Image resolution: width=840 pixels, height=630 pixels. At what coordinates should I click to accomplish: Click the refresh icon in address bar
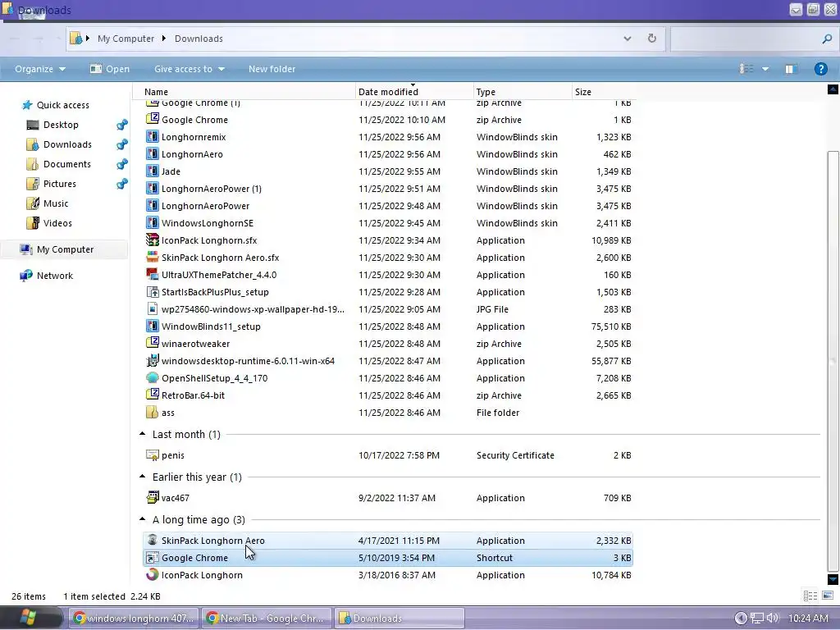tap(652, 38)
